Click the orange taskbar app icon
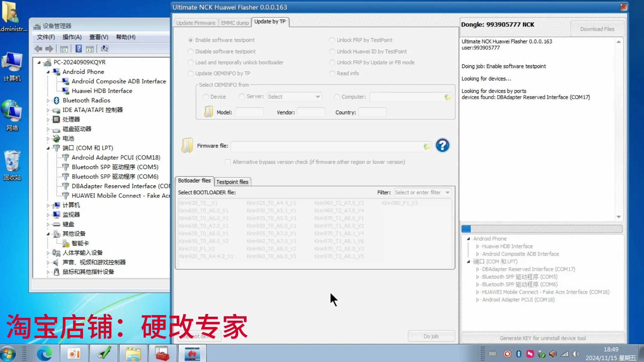Screen dimensions: 644x362 [x=74, y=354]
